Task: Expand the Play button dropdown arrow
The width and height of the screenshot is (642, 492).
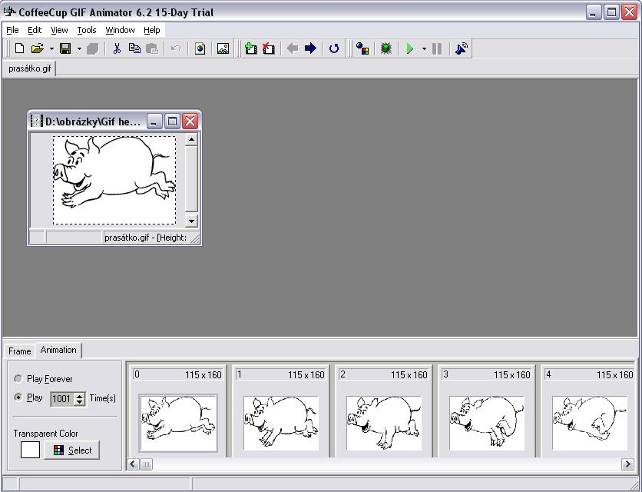Action: tap(424, 49)
